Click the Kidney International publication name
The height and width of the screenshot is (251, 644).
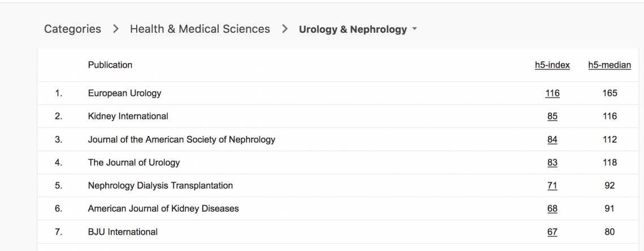(x=128, y=116)
